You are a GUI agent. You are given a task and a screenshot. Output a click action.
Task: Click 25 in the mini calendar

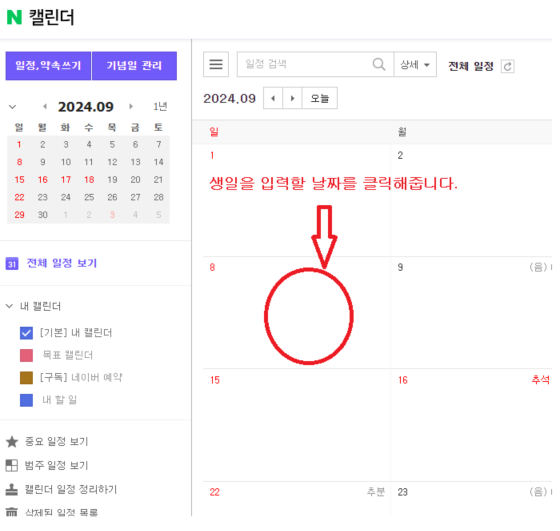[x=89, y=197]
